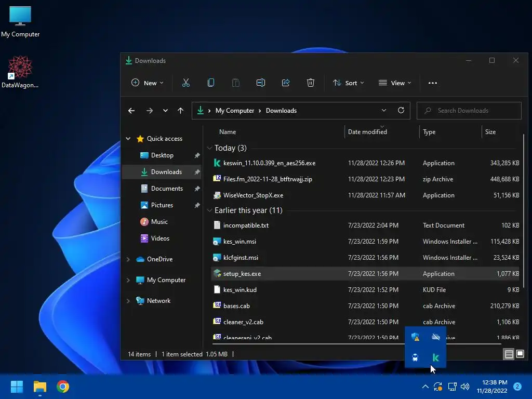This screenshot has height=399, width=532.
Task: Select kes_win.msi file
Action: (x=365, y=242)
